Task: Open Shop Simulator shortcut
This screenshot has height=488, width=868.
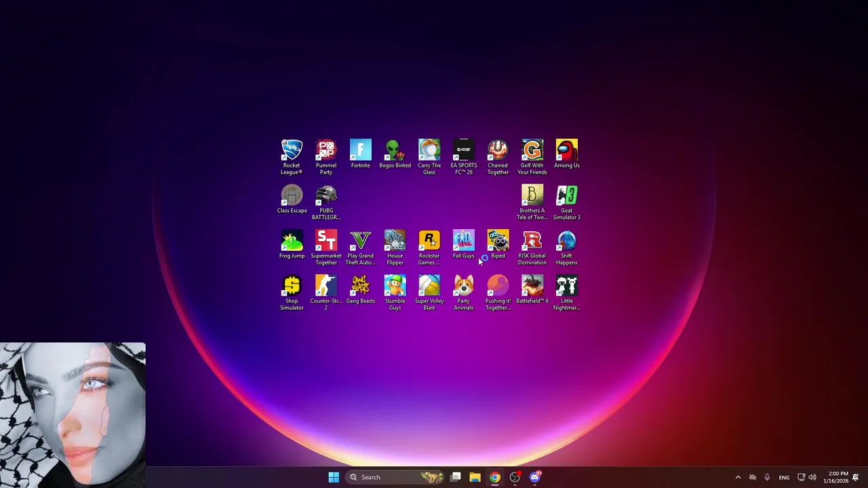Action: pos(292,293)
